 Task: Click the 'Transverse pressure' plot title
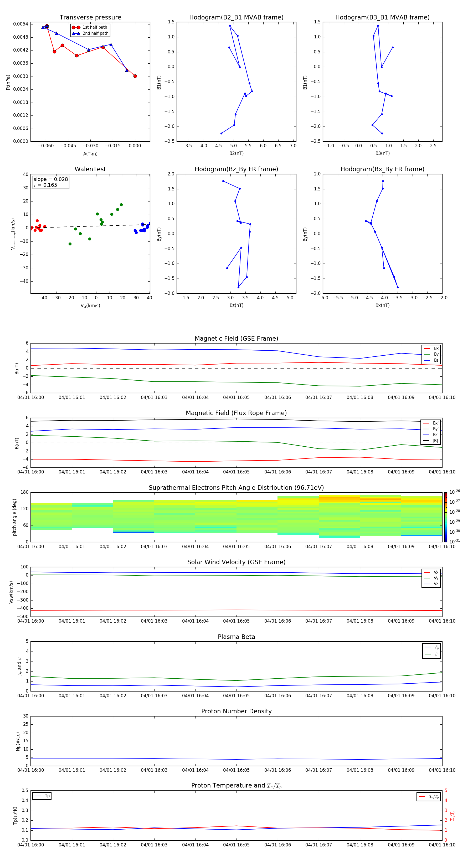(x=90, y=18)
